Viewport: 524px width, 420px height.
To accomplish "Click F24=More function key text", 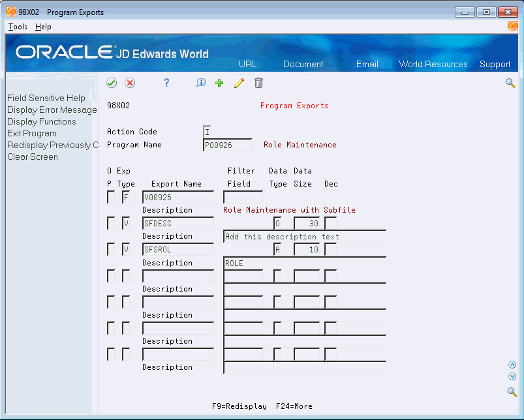I will coord(294,406).
